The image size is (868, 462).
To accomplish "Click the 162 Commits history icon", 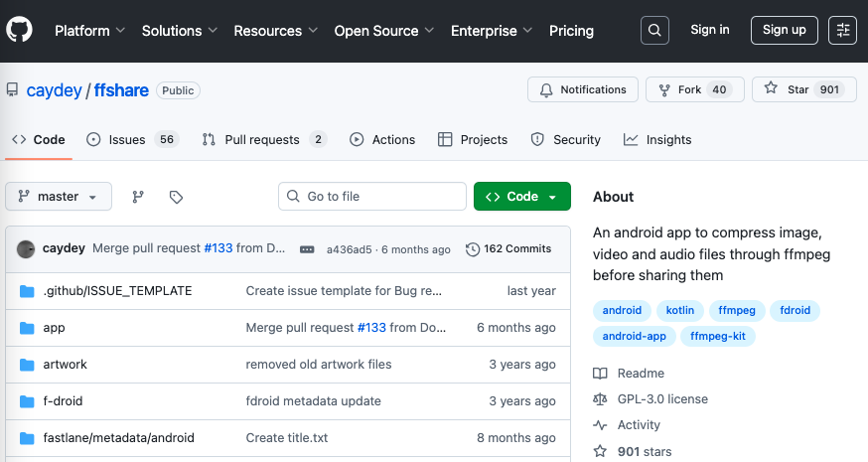I will (x=472, y=249).
